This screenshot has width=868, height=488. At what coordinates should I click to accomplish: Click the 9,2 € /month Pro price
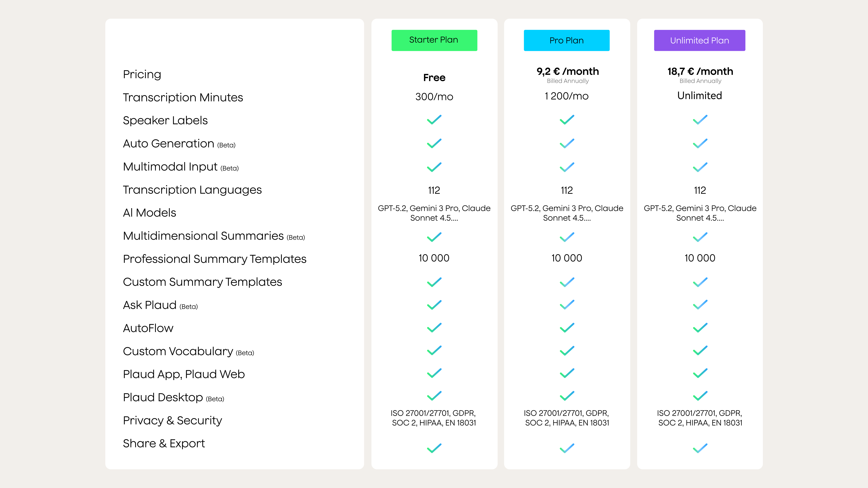(567, 71)
